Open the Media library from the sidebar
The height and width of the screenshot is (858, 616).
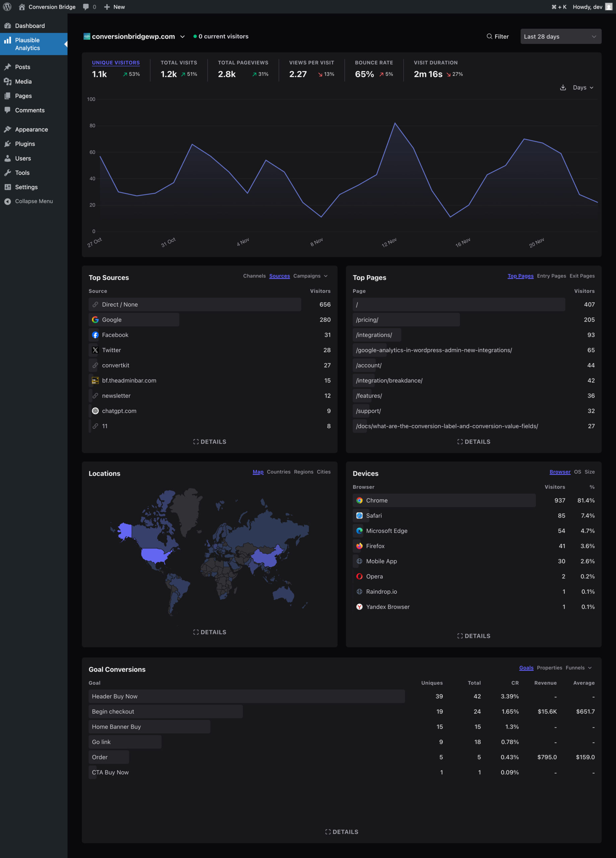[x=23, y=81]
